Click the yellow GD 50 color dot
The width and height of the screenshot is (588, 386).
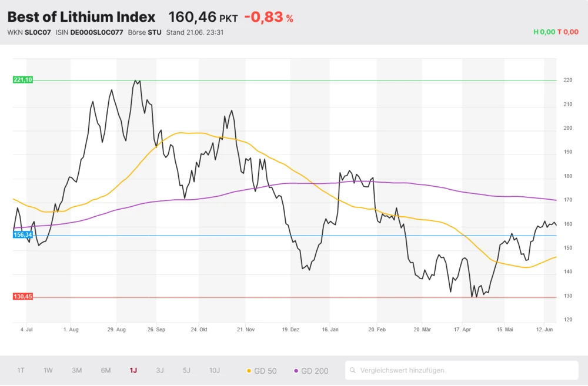(249, 371)
